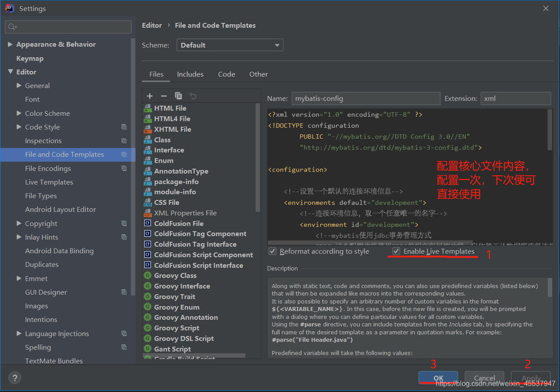
Task: Switch to the Files tab
Action: coord(156,74)
